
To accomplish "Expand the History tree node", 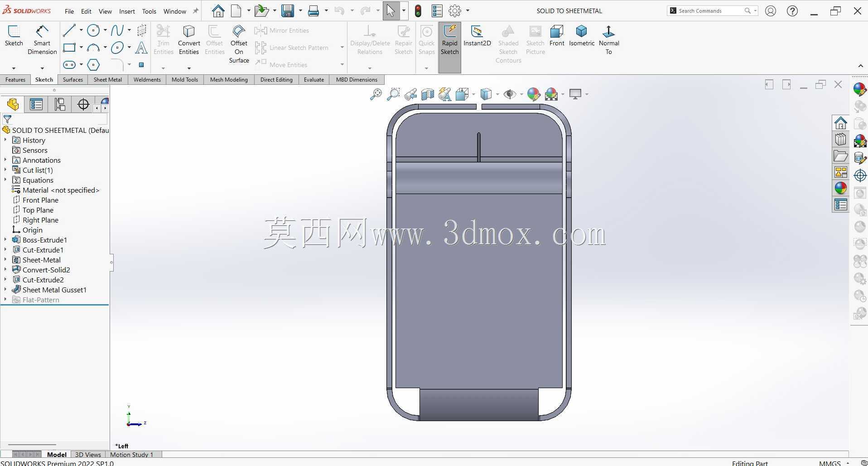I will pos(5,140).
